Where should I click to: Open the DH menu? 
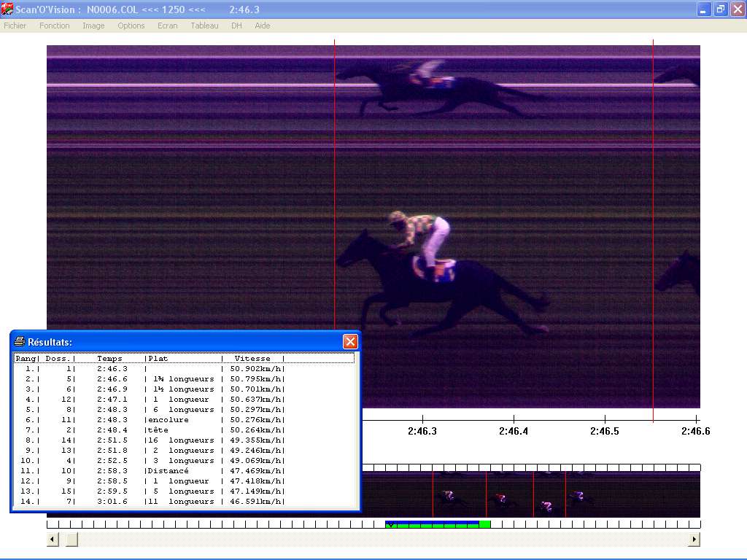[236, 26]
